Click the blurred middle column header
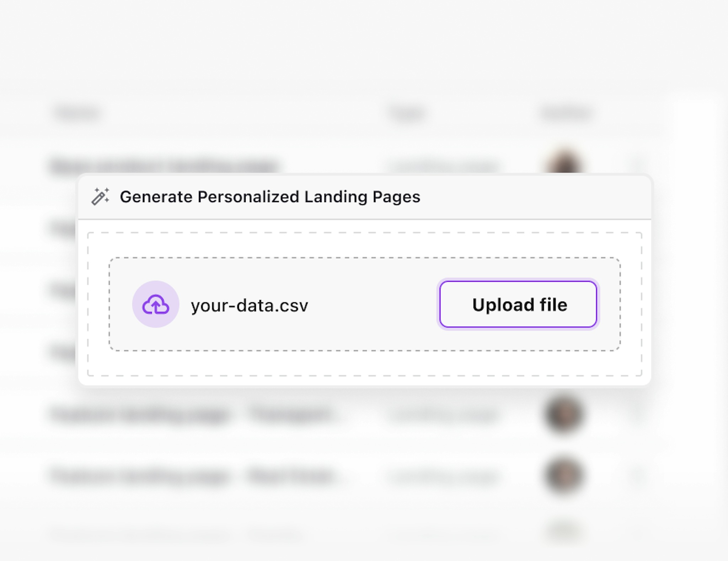 [407, 113]
